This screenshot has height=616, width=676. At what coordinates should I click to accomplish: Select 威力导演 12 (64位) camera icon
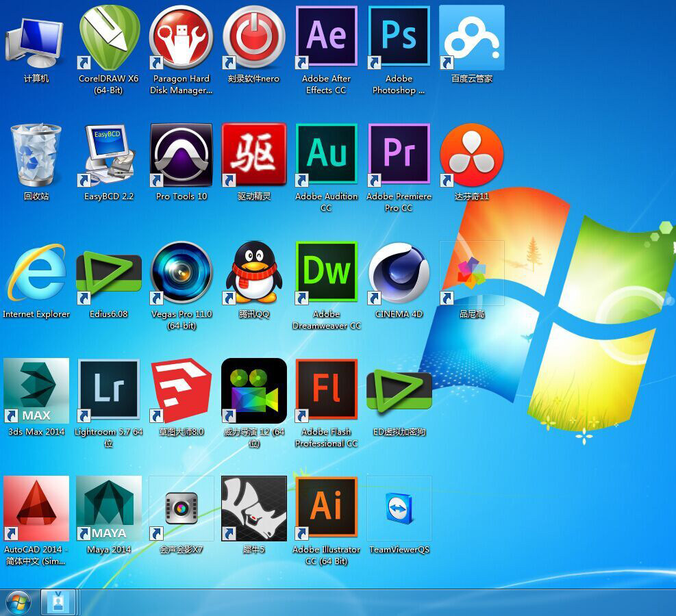coord(254,390)
